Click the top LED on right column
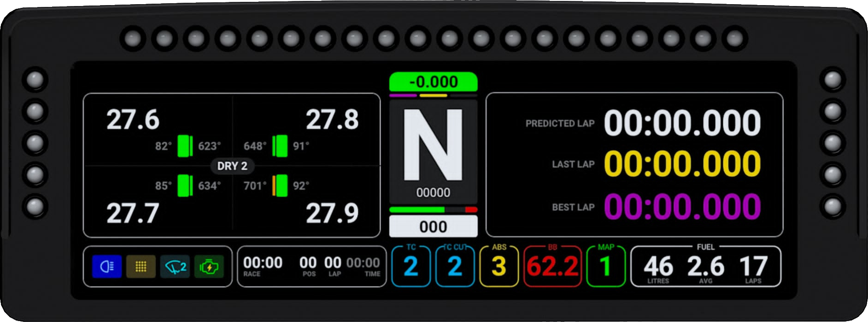This screenshot has width=868, height=322. point(833,80)
